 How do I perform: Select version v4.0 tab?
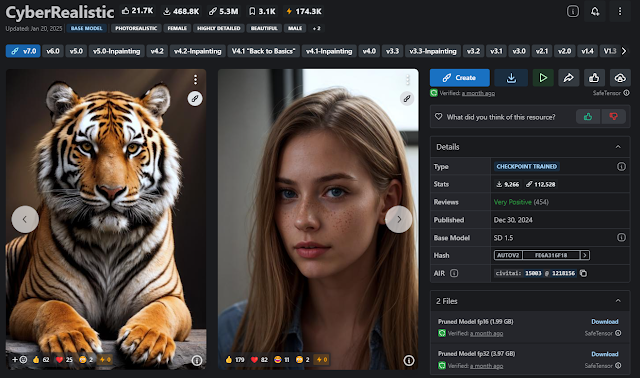coord(369,51)
